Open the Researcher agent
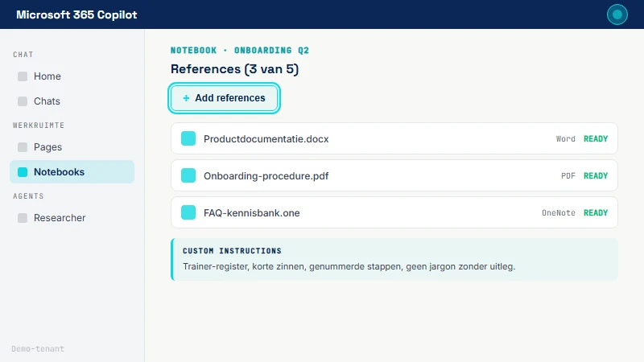Viewport: 644px width, 362px height. (72, 218)
